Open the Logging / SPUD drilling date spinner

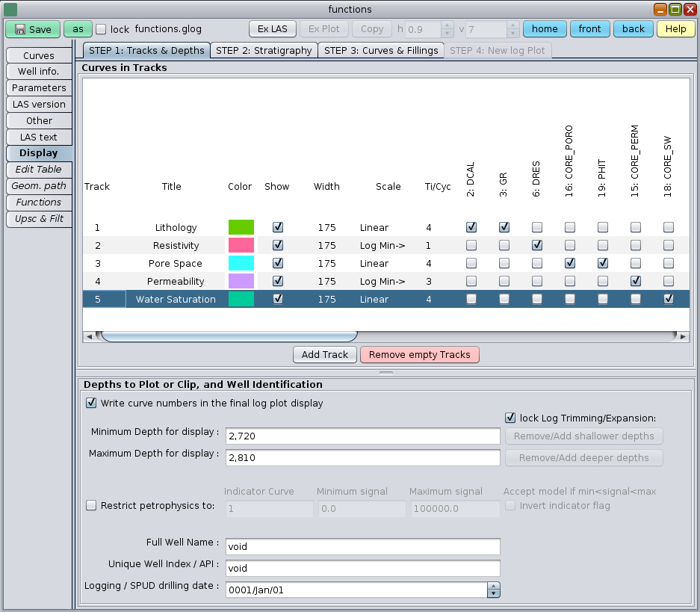click(493, 590)
